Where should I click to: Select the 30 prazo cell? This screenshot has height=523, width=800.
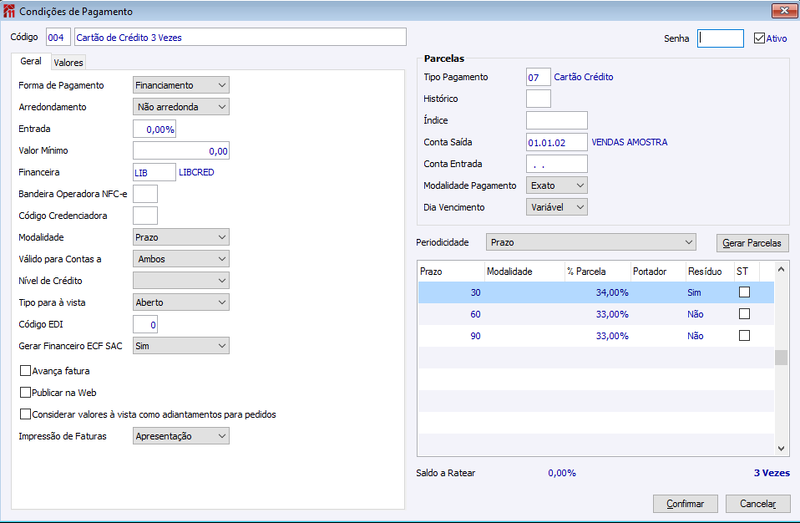point(451,292)
